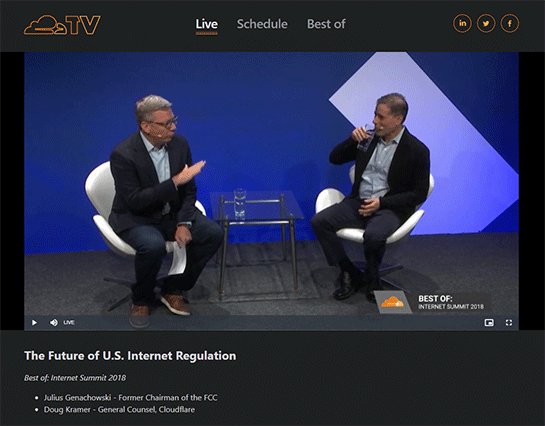The image size is (545, 426).
Task: Click the BEST OF: INTERNET SUMMIT 2018 overlay text
Action: coord(450,302)
